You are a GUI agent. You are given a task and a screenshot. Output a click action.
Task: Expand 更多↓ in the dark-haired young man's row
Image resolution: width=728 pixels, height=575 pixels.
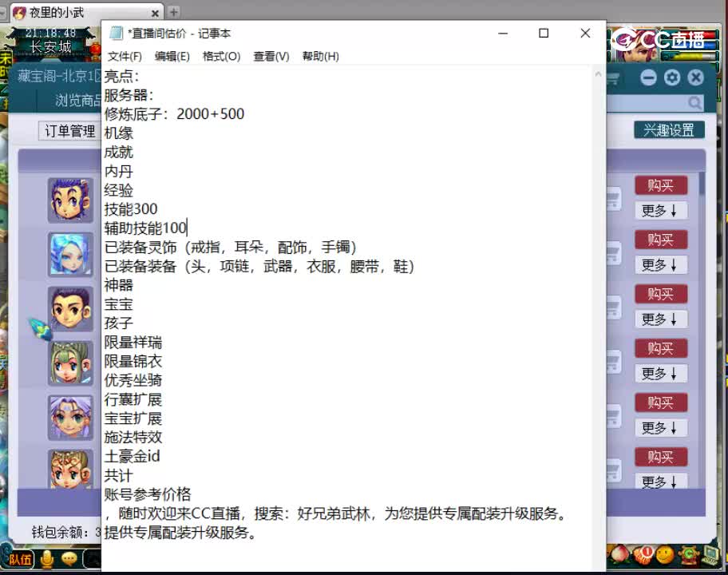[x=661, y=319]
